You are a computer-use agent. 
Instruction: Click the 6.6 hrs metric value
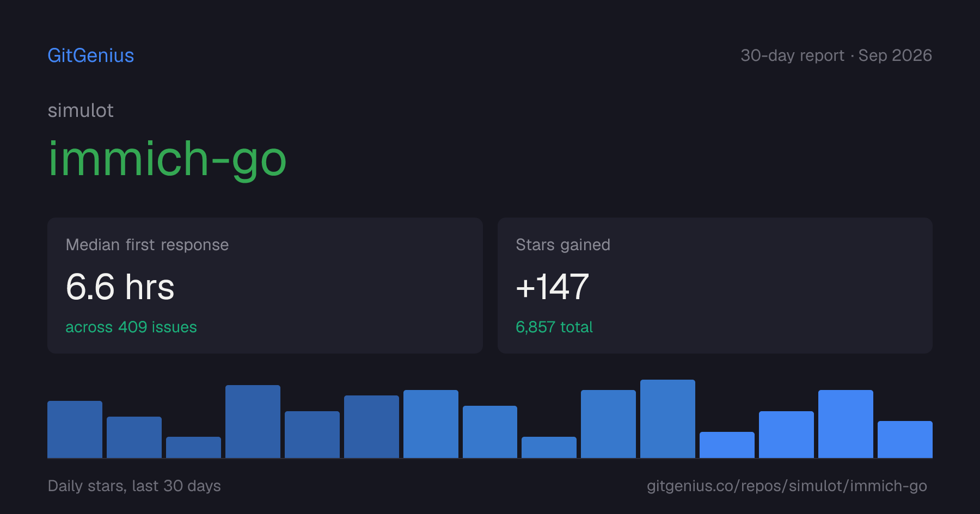(x=120, y=287)
